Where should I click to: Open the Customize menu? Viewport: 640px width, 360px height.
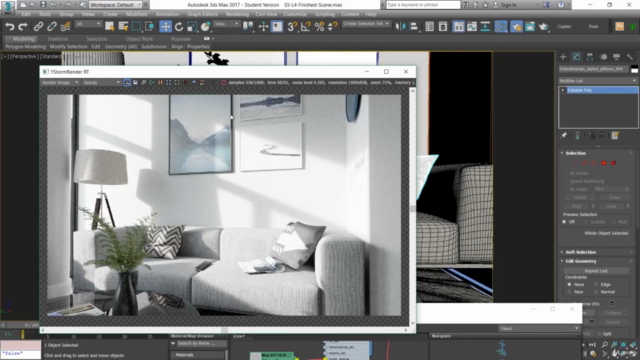(x=295, y=14)
